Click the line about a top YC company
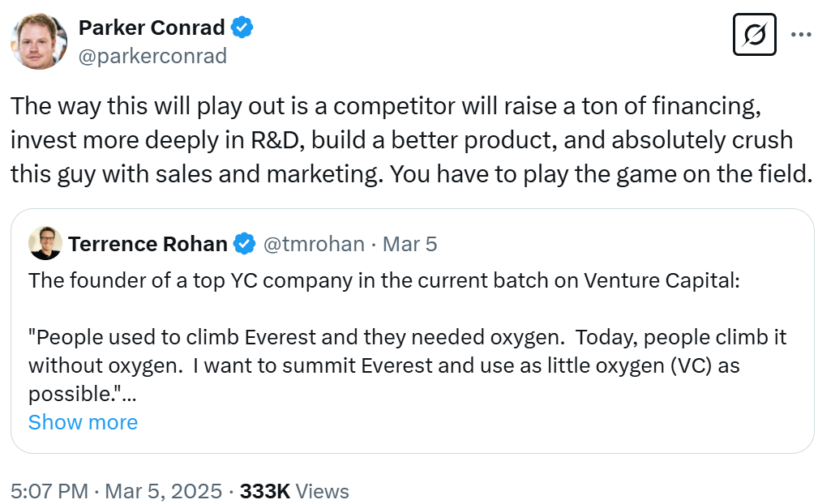Viewport: 818px width, 504px height. (383, 280)
